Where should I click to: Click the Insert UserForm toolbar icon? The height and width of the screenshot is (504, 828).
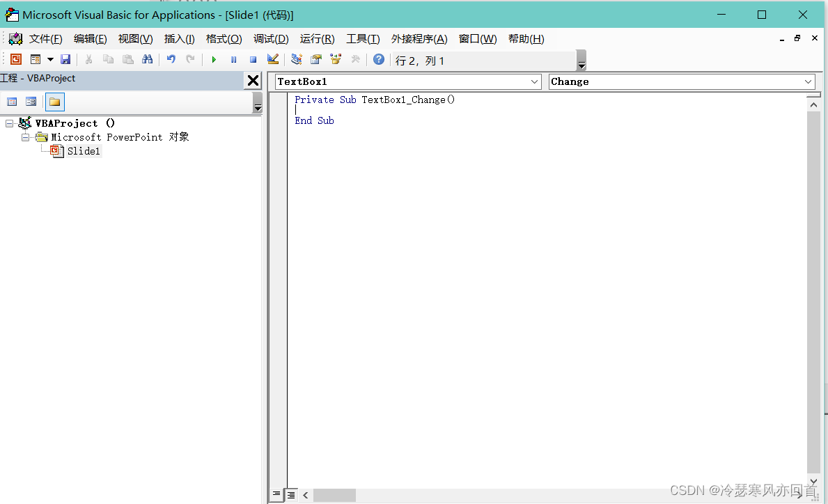(x=36, y=60)
